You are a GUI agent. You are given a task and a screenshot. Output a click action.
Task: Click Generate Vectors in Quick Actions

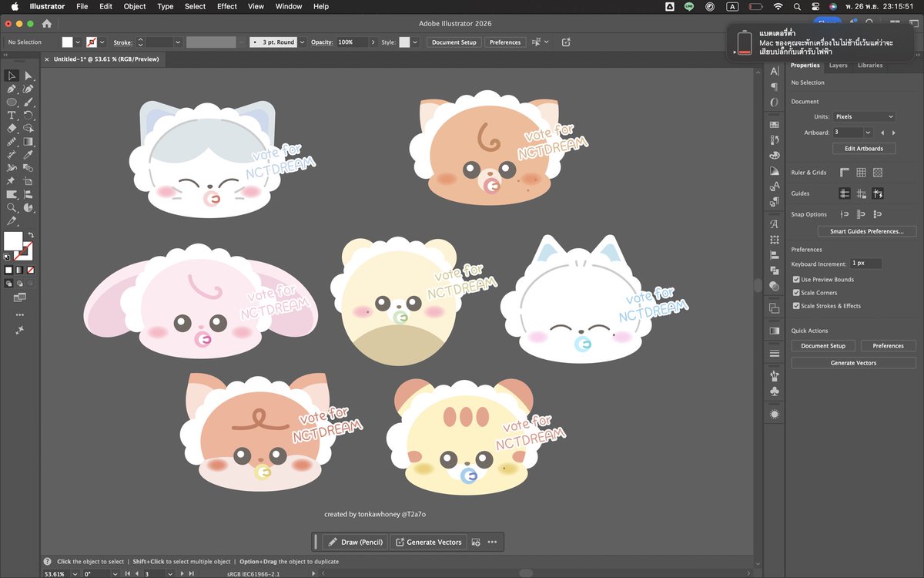point(853,363)
